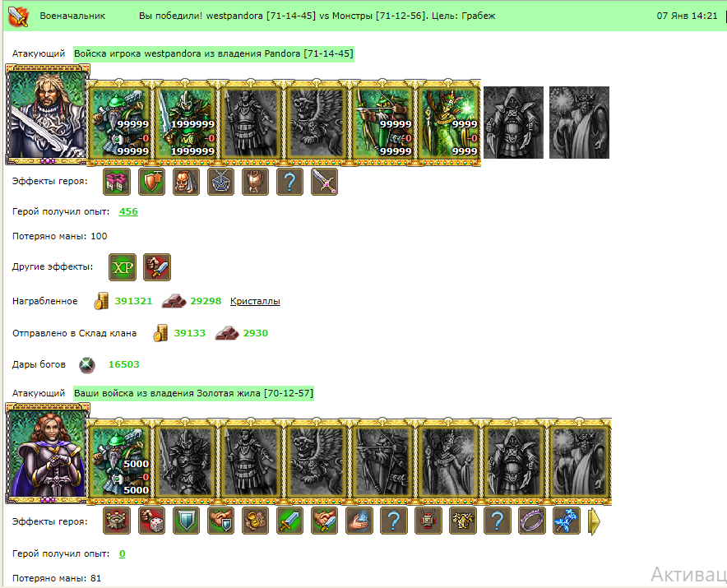This screenshot has height=588, width=727.
Task: Select the red-haired hero portrait
Action: click(x=48, y=453)
